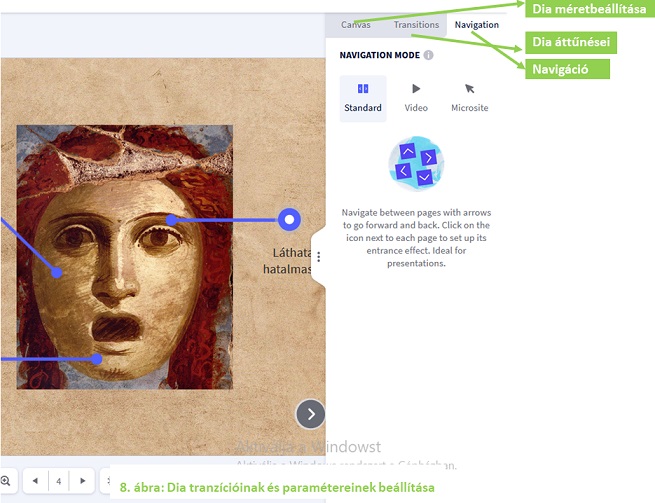
Task: Choose Video navigation mode
Action: pyautogui.click(x=416, y=99)
